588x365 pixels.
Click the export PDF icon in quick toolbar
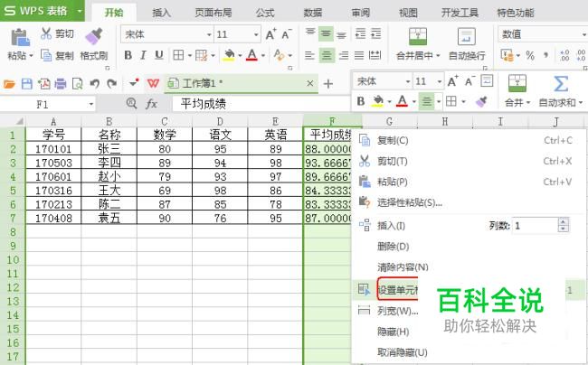pyautogui.click(x=44, y=83)
